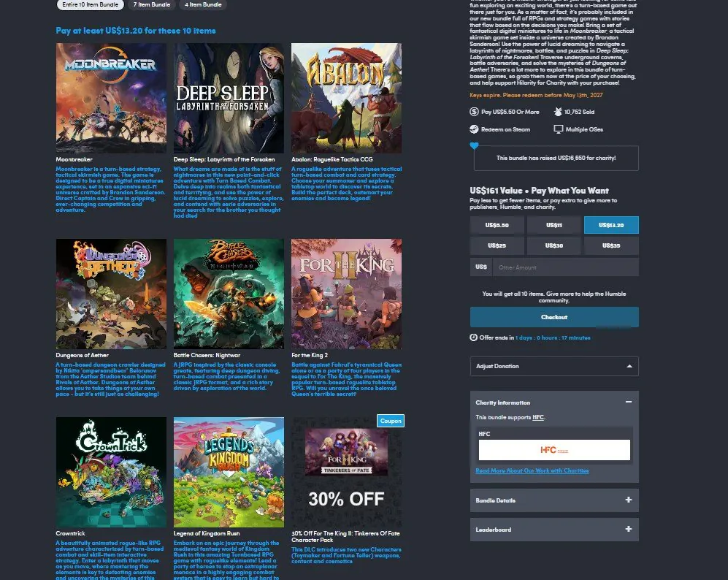Open the Battle Chasers: Nightwar cover

(x=229, y=294)
